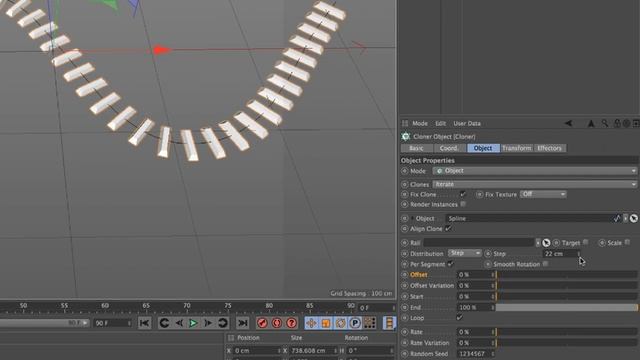Click the Spline object link icon
This screenshot has height=360, width=640.
(617, 219)
